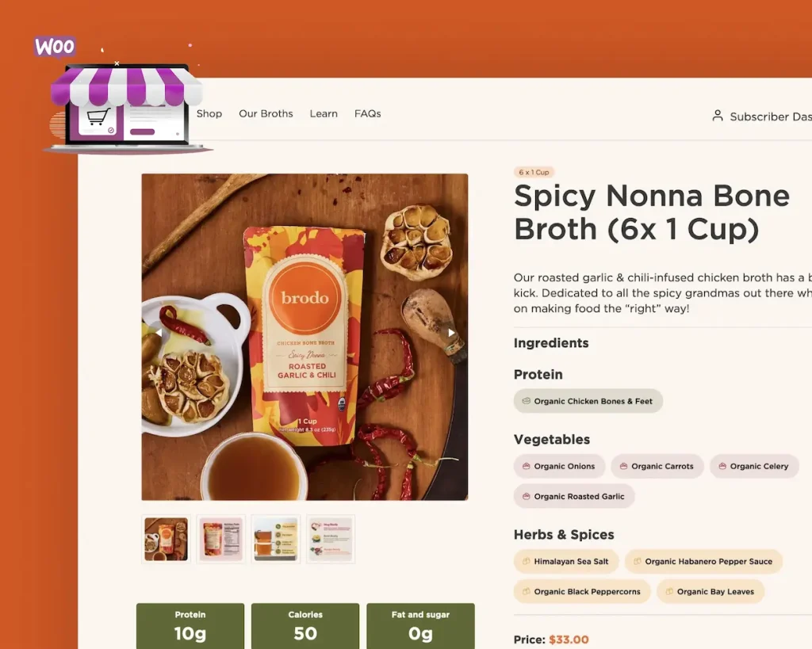
Task: Click the Calories 50 info card
Action: click(x=305, y=626)
